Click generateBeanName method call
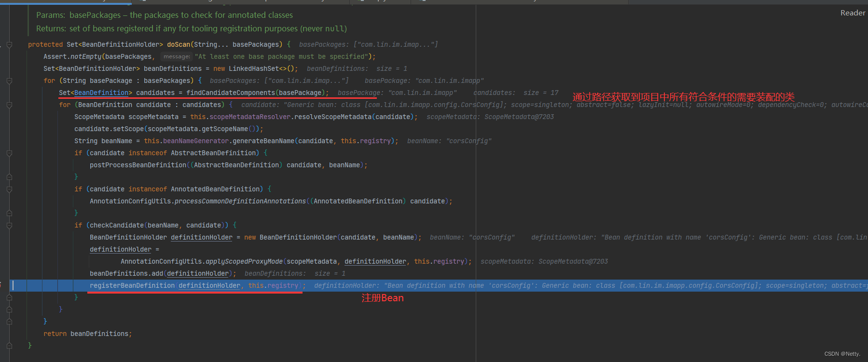Viewport: 868px width, 362px height. coord(263,141)
